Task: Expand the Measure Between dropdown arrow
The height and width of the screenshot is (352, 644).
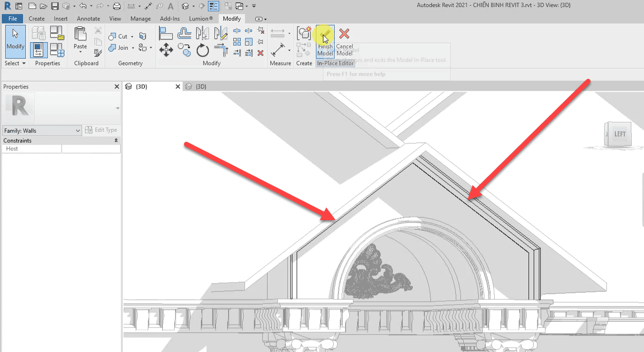Action: click(x=289, y=33)
